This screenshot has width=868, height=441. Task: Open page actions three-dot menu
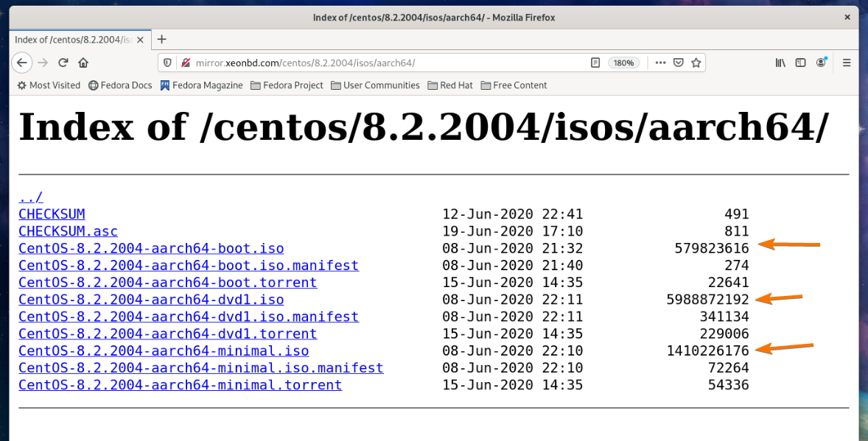pyautogui.click(x=660, y=63)
